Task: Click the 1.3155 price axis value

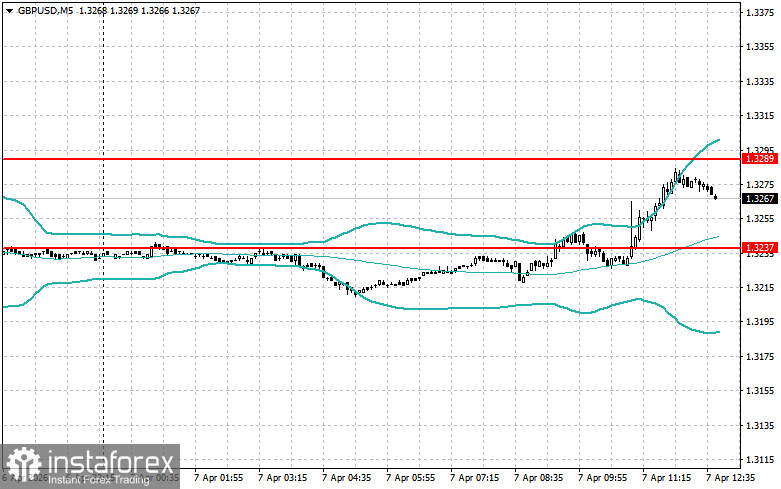Action: point(760,391)
